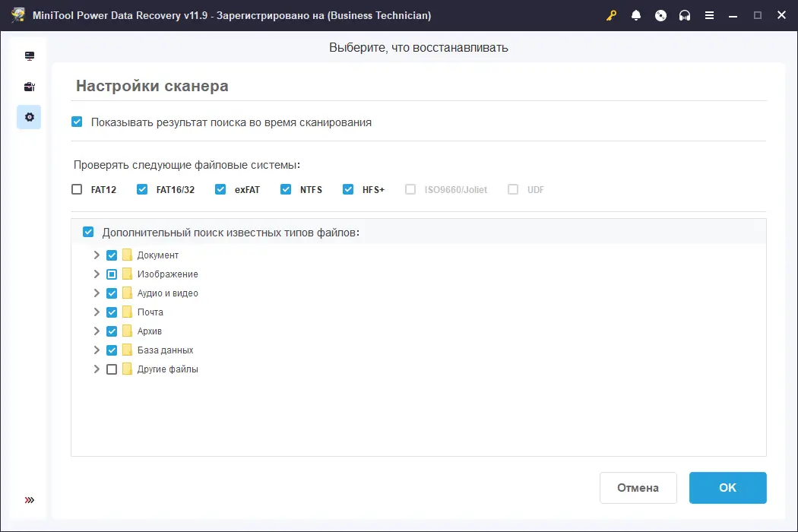The image size is (798, 532).
Task: Open the toolbox utilities icon in sidebar
Action: (30, 87)
